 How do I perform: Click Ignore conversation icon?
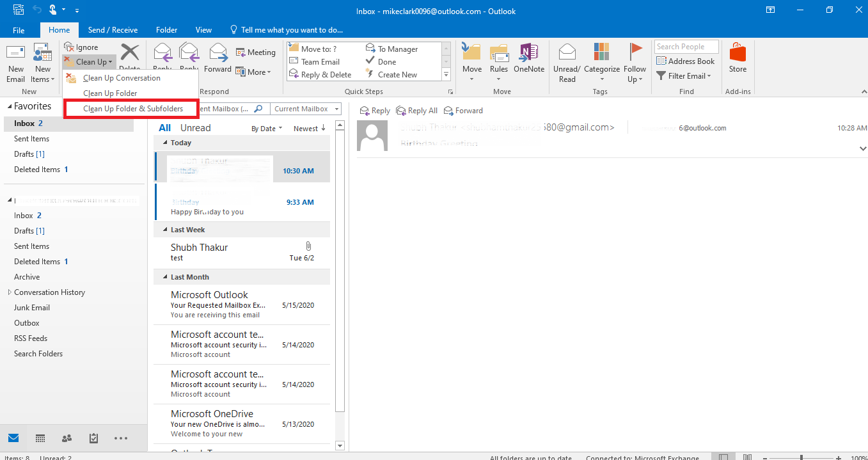click(70, 47)
